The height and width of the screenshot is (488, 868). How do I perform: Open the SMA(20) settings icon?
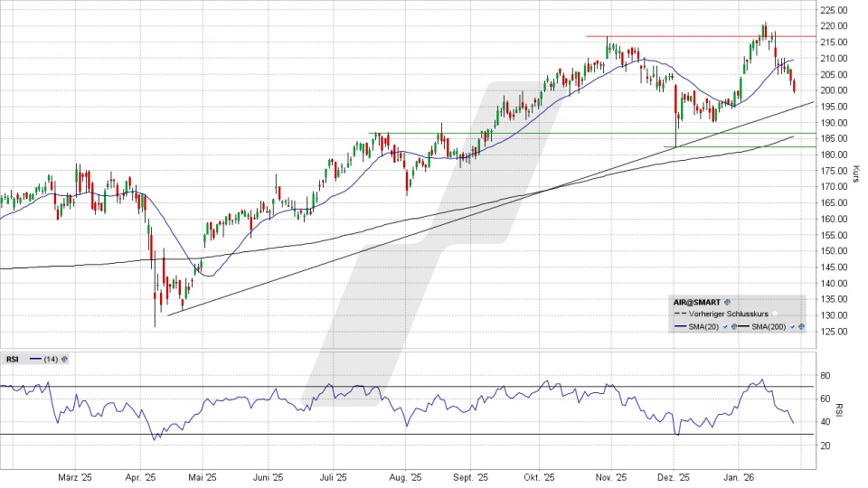tap(733, 326)
